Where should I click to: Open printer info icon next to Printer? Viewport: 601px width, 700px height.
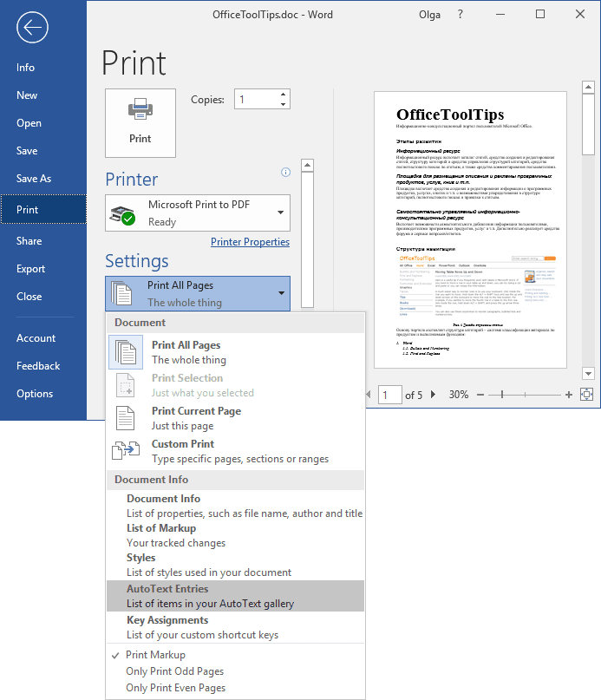pyautogui.click(x=286, y=173)
